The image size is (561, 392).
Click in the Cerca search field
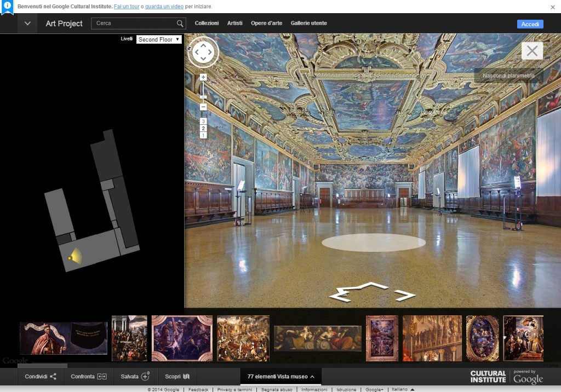(134, 24)
